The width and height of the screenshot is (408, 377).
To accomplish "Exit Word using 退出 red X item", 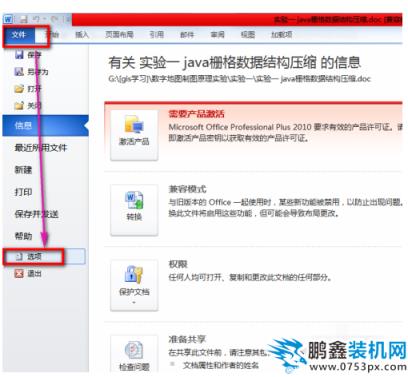I will coord(28,274).
